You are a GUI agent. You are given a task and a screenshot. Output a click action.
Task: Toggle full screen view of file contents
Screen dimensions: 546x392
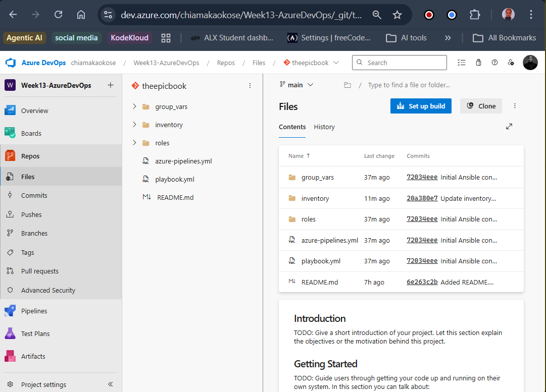coord(509,127)
